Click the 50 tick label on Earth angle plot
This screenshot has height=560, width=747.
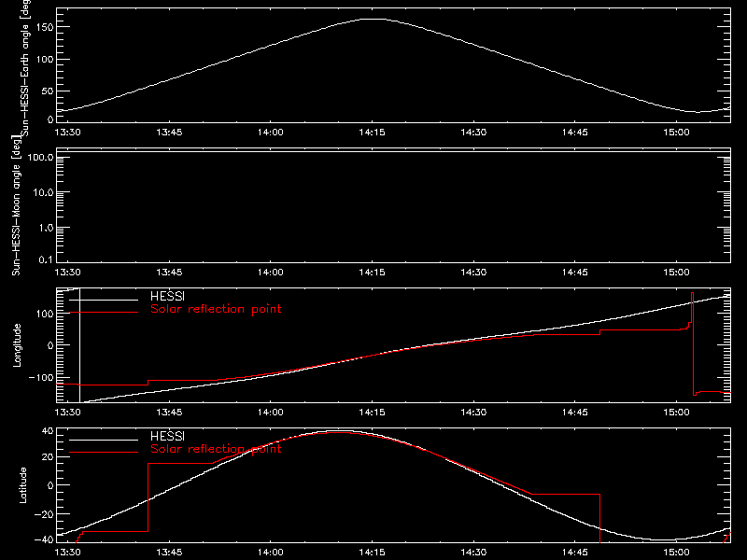(x=48, y=91)
